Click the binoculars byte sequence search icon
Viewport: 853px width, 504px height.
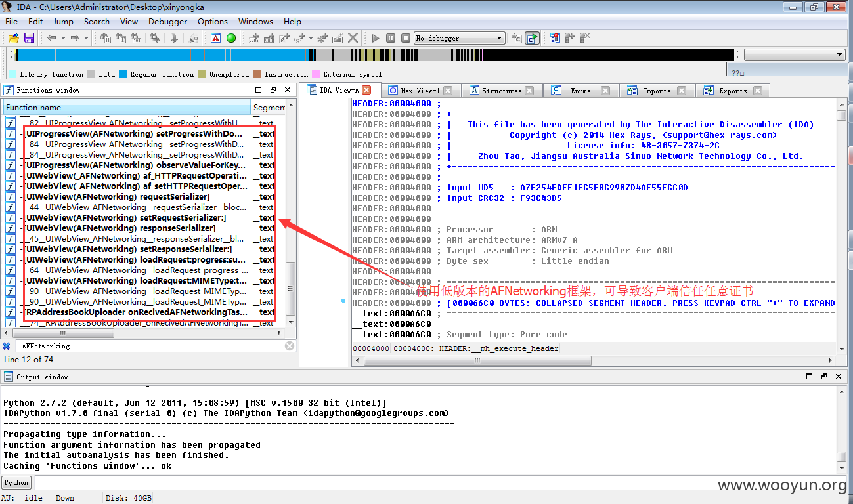click(x=136, y=38)
